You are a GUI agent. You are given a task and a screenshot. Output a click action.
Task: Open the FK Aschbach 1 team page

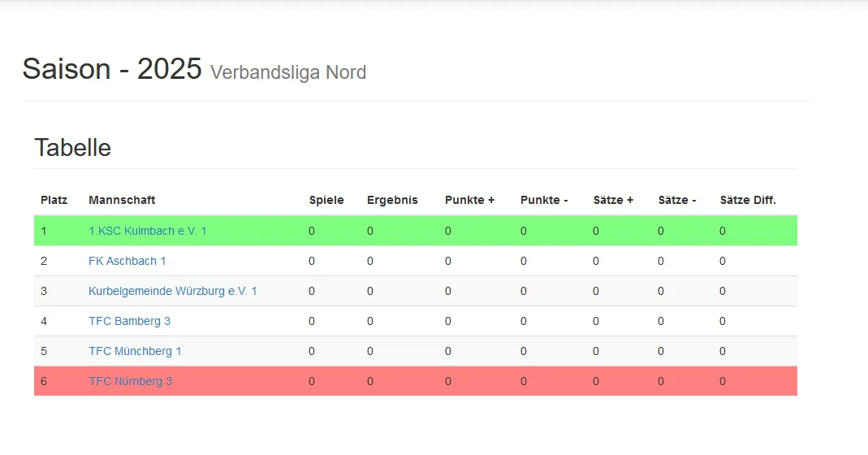coord(127,261)
